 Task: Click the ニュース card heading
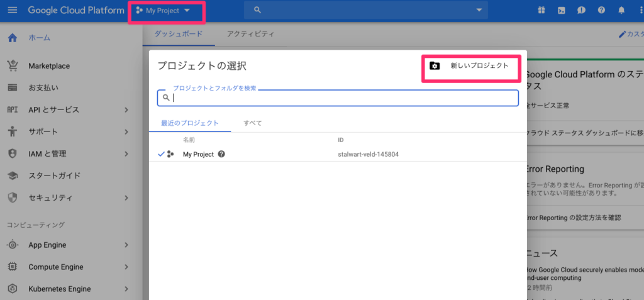coord(541,253)
